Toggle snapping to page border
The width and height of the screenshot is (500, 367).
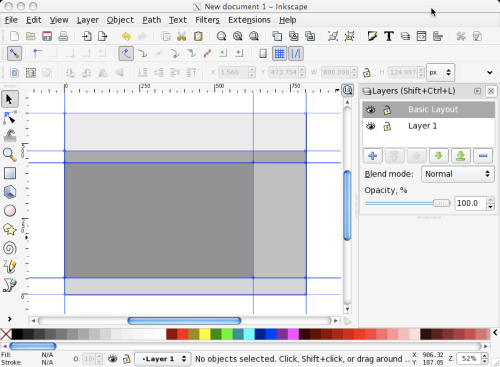pos(263,54)
